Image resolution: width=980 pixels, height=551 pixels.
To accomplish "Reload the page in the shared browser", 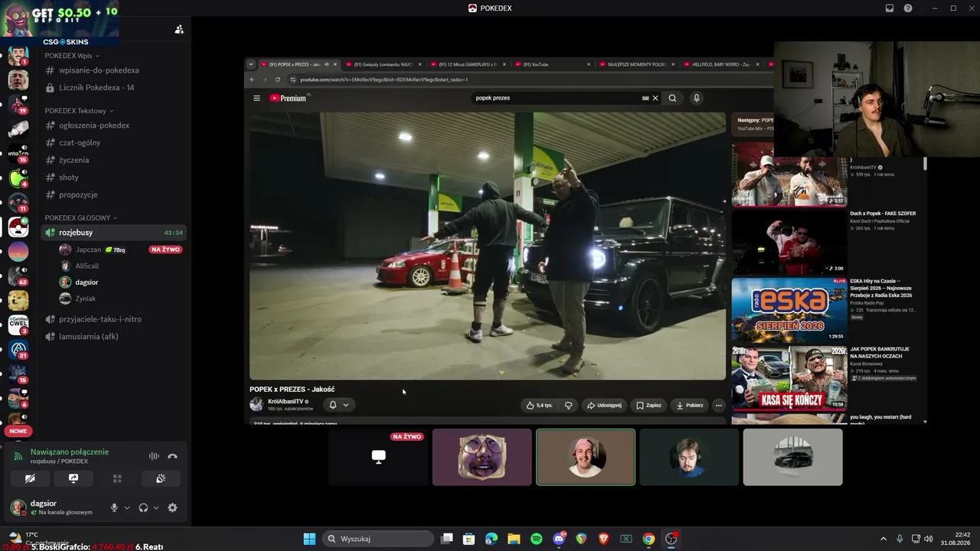I will [278, 80].
